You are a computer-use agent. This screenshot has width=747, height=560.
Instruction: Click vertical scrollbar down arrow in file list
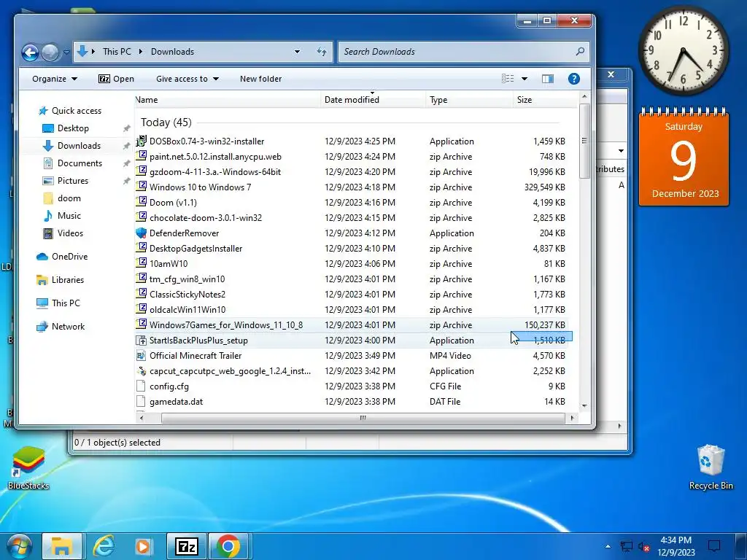(x=584, y=406)
